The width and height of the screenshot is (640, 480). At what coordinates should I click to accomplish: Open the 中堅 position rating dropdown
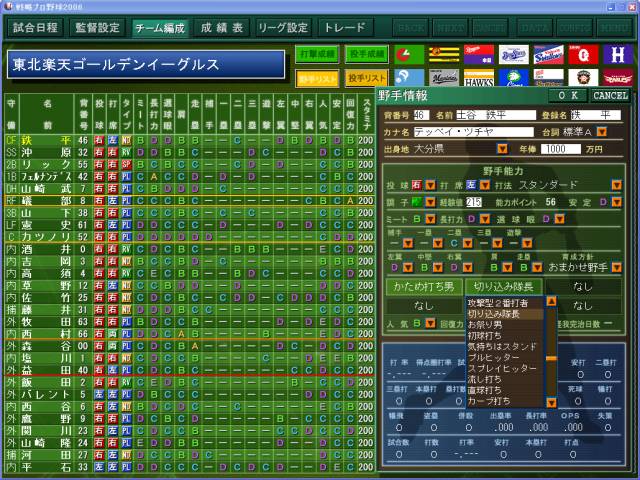click(438, 268)
